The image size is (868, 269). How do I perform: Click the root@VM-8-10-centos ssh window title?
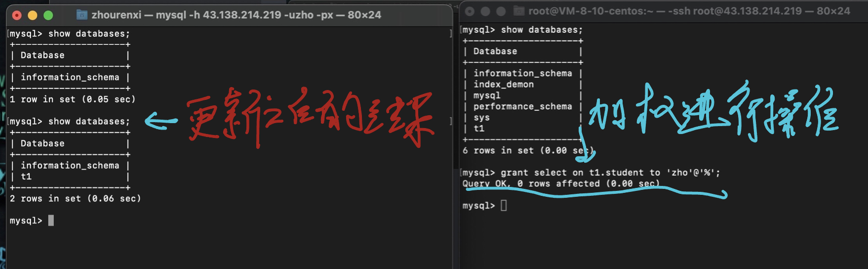689,11
